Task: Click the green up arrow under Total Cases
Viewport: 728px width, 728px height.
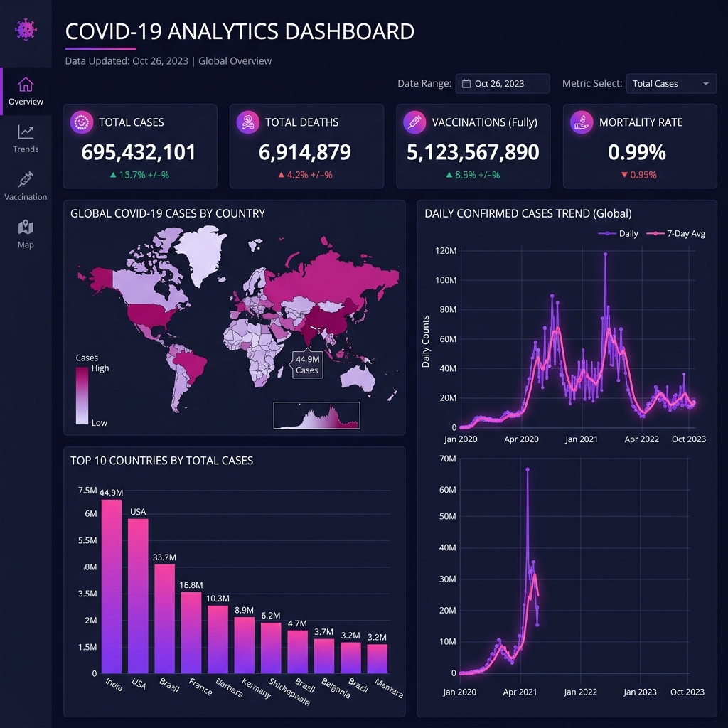Action: pos(113,175)
